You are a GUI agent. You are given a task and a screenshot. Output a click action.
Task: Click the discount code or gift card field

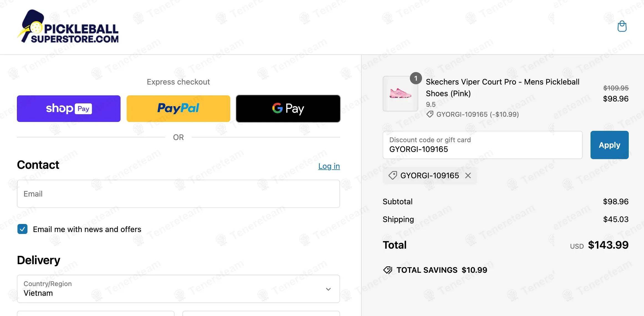coord(482,145)
